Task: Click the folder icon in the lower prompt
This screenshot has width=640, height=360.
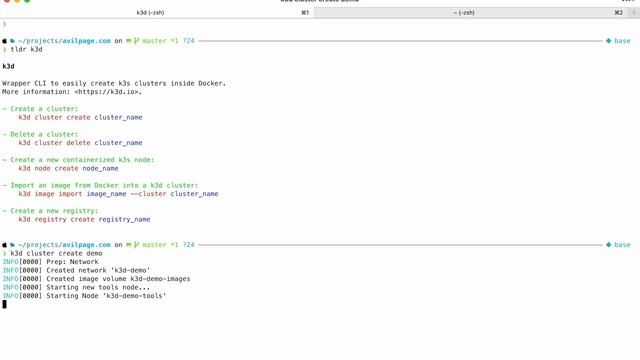Action: coord(13,245)
